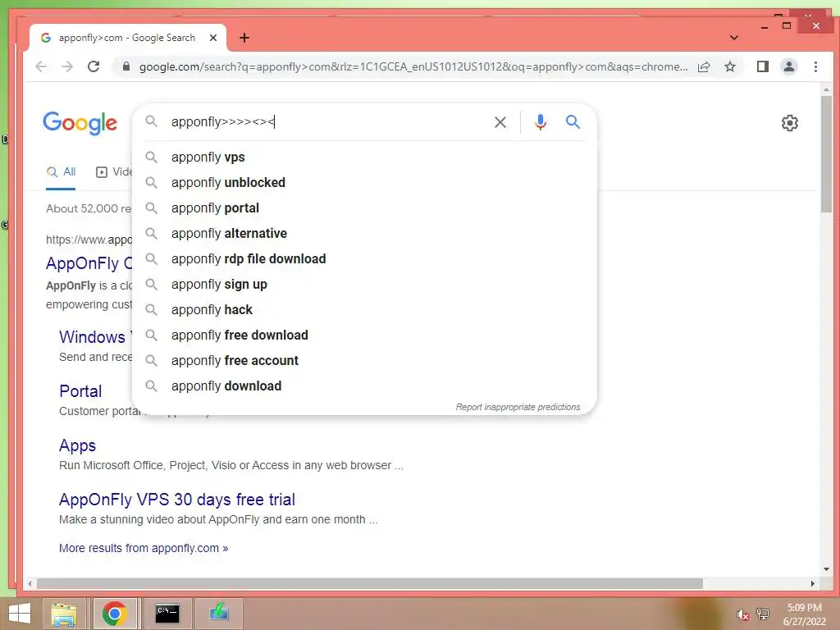Click the padlock site info icon
Image resolution: width=840 pixels, height=630 pixels.
click(126, 66)
